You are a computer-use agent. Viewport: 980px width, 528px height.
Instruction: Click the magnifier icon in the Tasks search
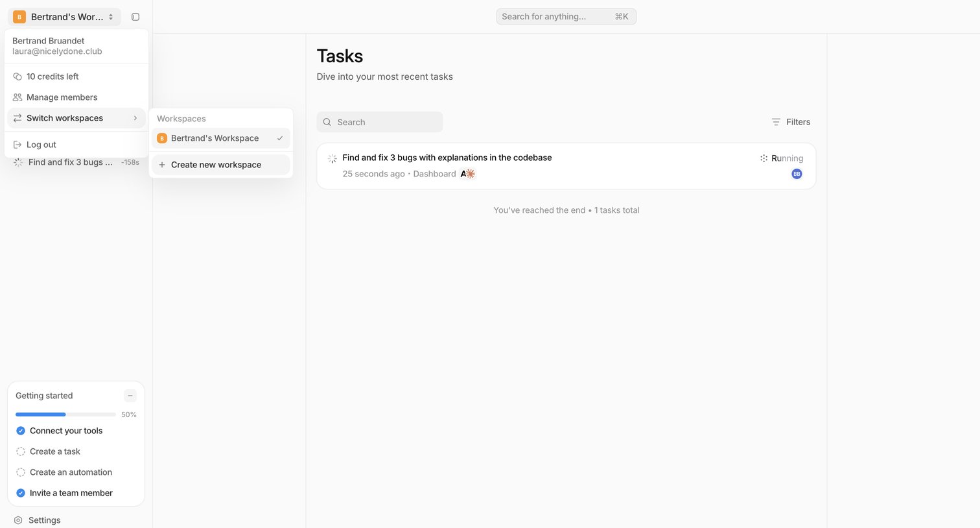pyautogui.click(x=327, y=122)
